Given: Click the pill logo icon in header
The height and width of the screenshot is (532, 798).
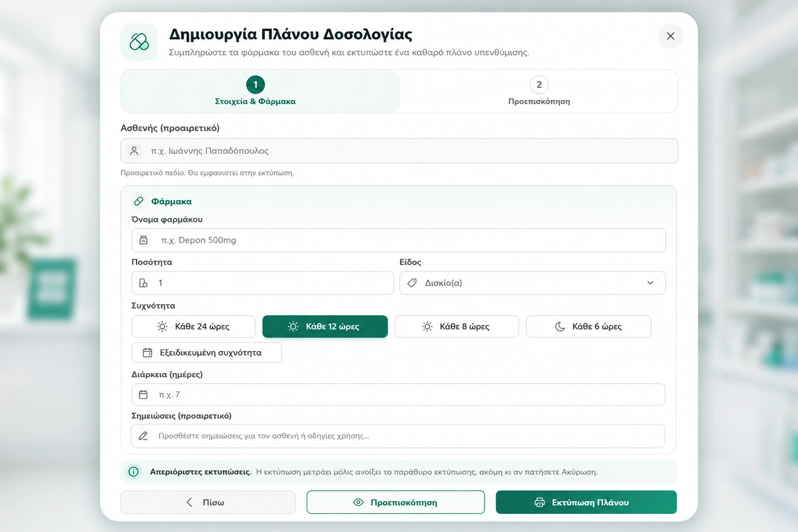Looking at the screenshot, I should coord(139,42).
